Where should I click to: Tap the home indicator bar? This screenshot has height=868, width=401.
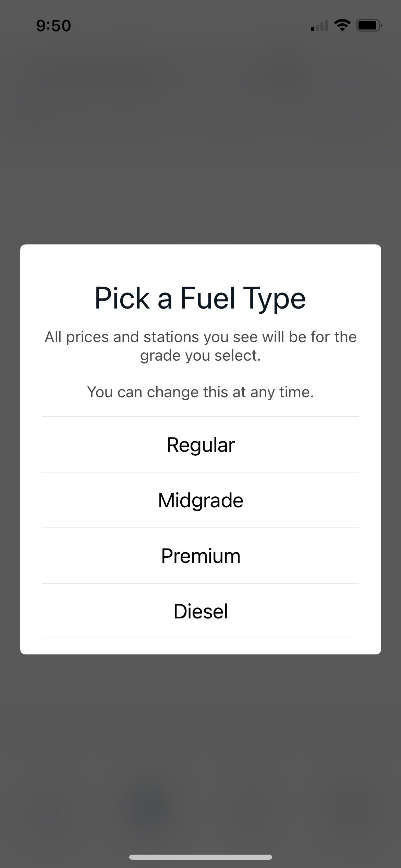pyautogui.click(x=200, y=857)
